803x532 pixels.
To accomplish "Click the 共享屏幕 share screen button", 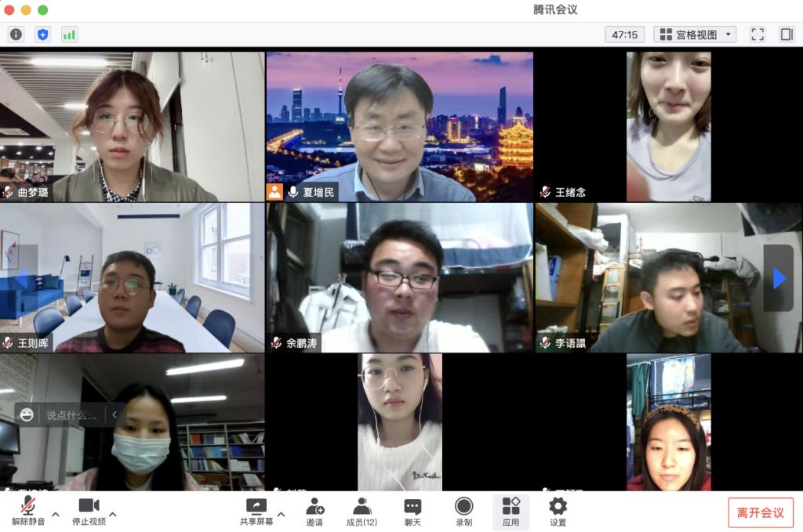I will point(256,512).
